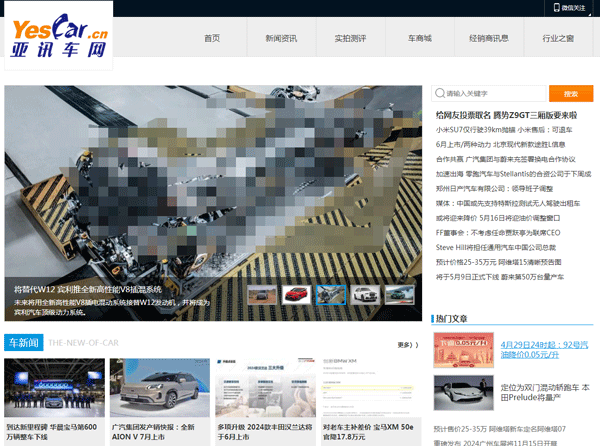The width and height of the screenshot is (600, 446).
Task: Open 特斯拉测试无人驾驶出租车 article
Action: 508,203
